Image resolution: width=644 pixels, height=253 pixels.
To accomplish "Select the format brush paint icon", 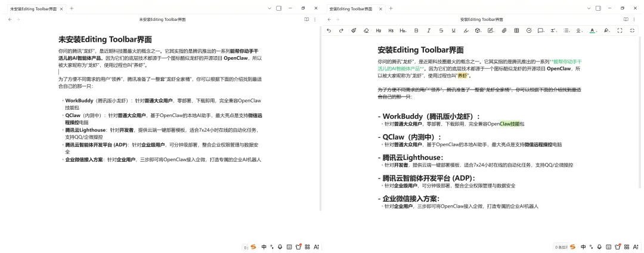I will pos(354,30).
